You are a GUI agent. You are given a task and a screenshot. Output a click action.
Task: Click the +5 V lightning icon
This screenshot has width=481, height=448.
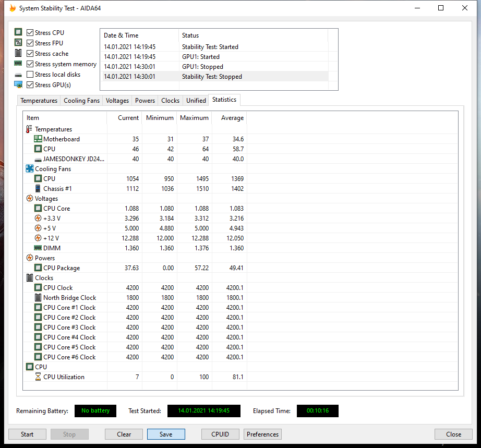(x=38, y=228)
